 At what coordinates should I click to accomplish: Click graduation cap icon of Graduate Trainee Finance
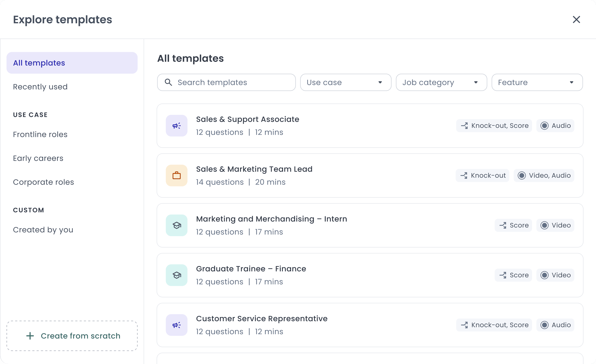pyautogui.click(x=176, y=275)
